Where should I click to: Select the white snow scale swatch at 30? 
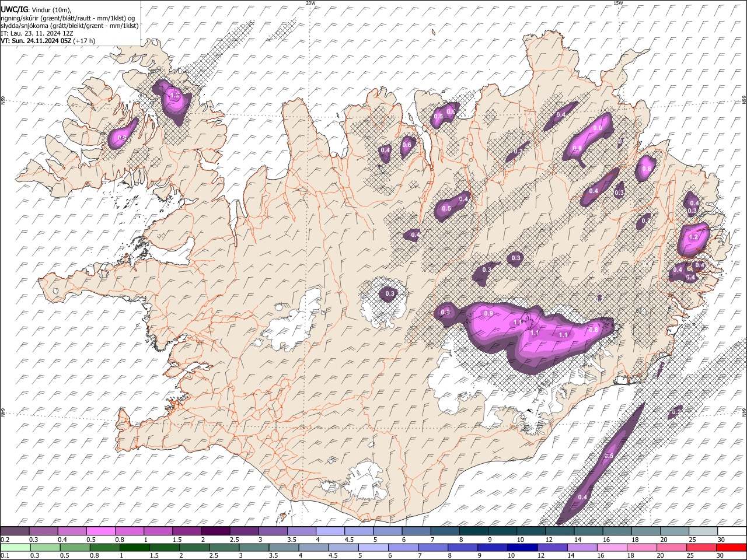[731, 531]
